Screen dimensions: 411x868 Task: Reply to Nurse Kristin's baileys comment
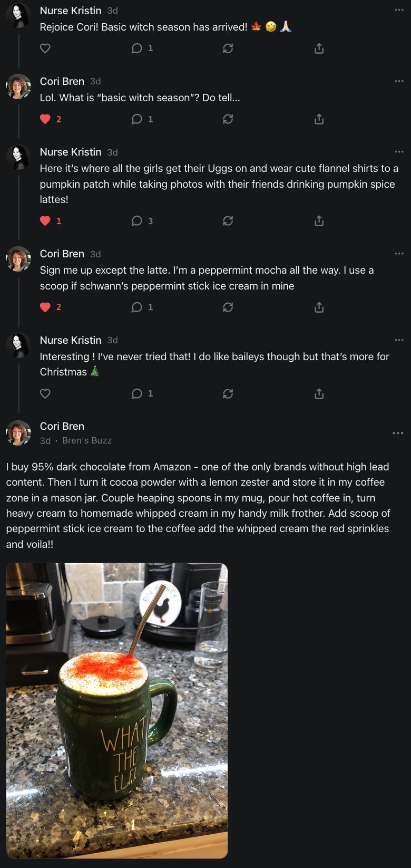click(137, 393)
